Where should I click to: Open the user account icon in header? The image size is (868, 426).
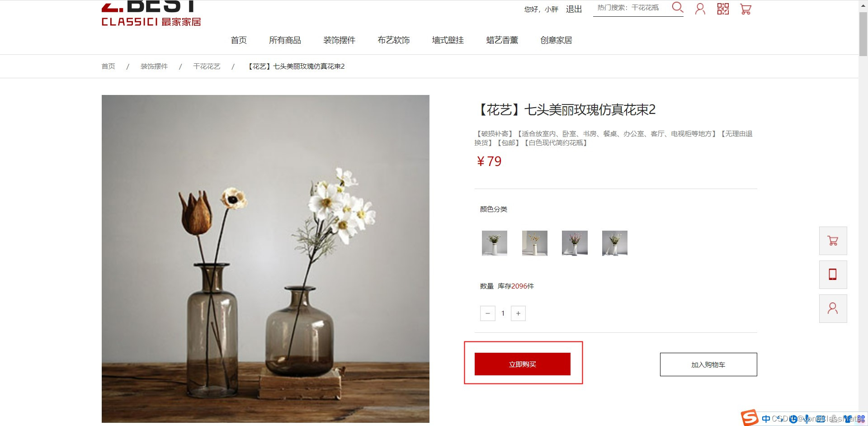tap(700, 9)
